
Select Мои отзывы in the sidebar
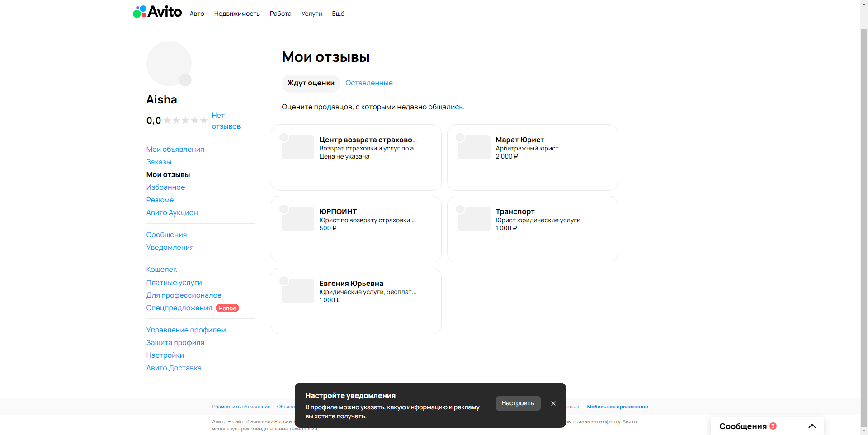click(x=168, y=175)
